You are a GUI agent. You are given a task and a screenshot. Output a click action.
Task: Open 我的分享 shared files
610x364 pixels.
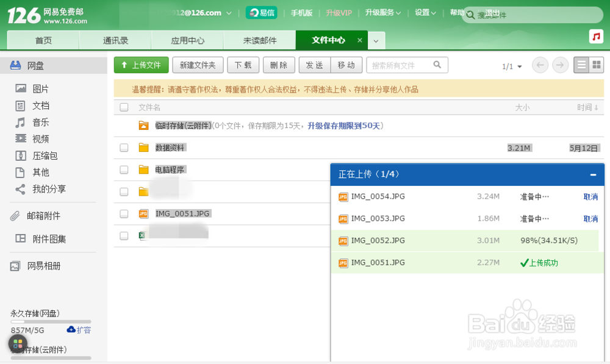49,189
